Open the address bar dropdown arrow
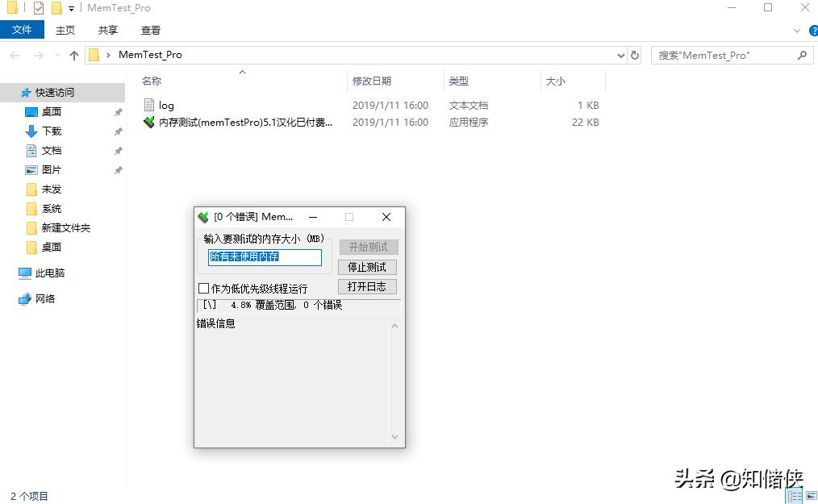This screenshot has height=504, width=818. (620, 55)
